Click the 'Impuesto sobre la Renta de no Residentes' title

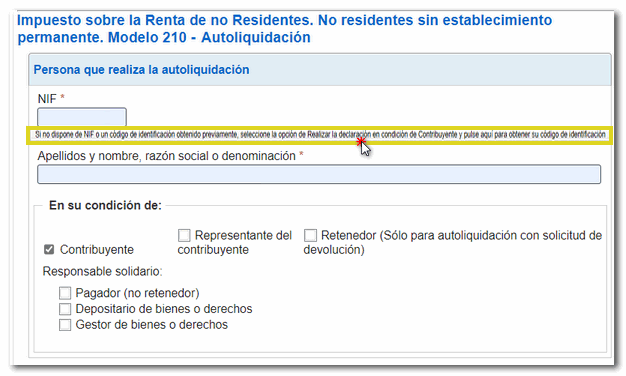coord(284,29)
